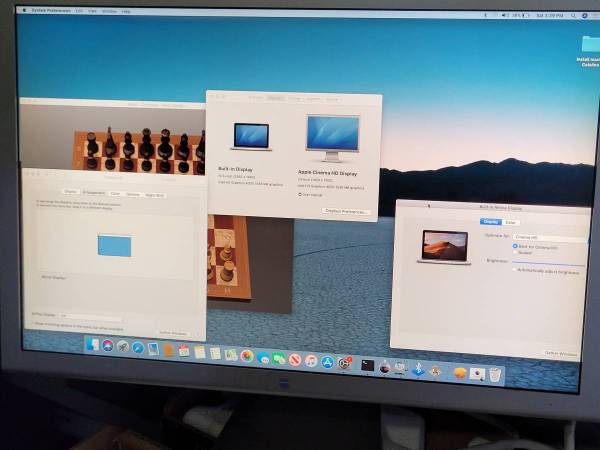Click the menu bar clock

(x=550, y=16)
